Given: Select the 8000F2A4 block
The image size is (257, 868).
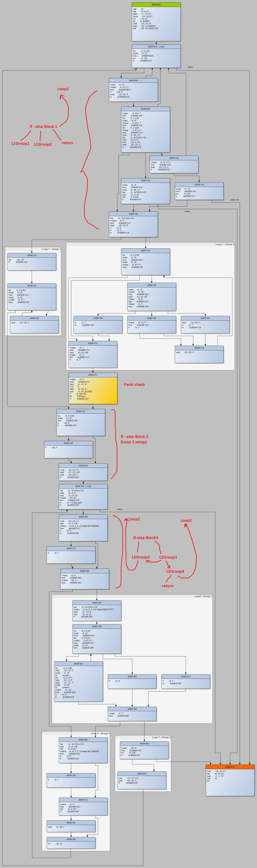Looking at the screenshot, I should pos(79,682).
